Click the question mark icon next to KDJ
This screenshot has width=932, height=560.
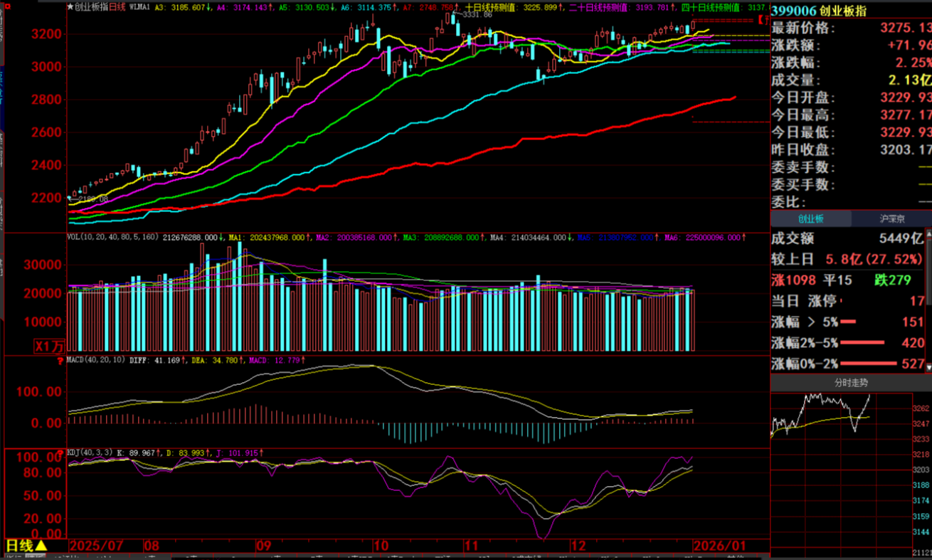pos(60,452)
